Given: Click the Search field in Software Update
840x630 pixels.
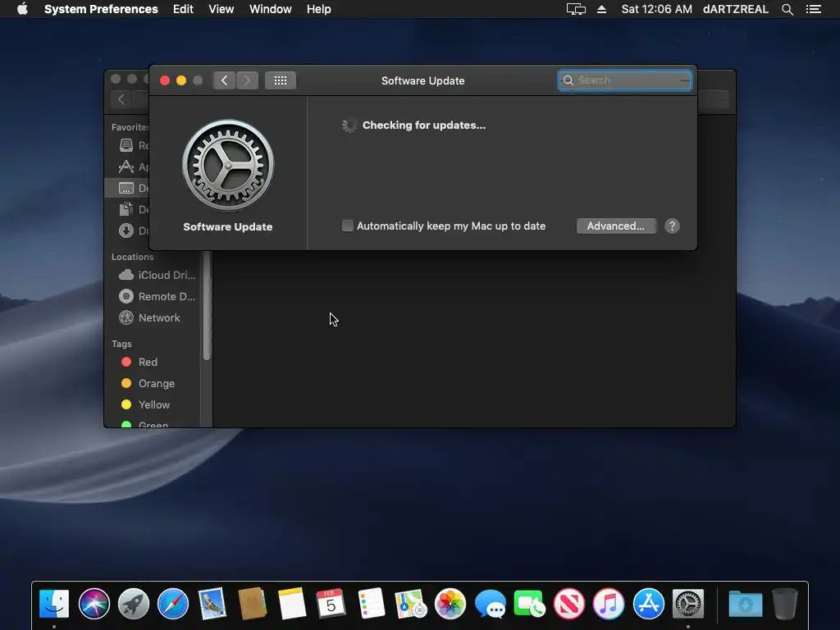Looking at the screenshot, I should pyautogui.click(x=624, y=80).
